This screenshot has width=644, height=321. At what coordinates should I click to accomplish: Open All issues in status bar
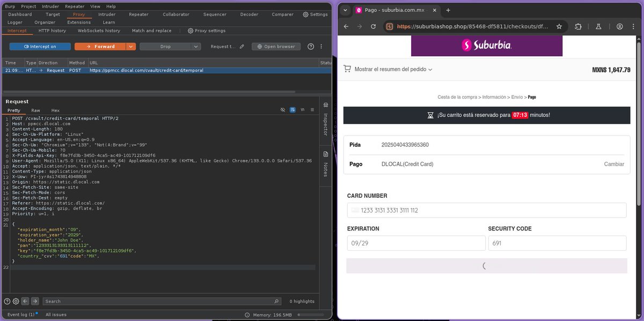click(x=56, y=315)
